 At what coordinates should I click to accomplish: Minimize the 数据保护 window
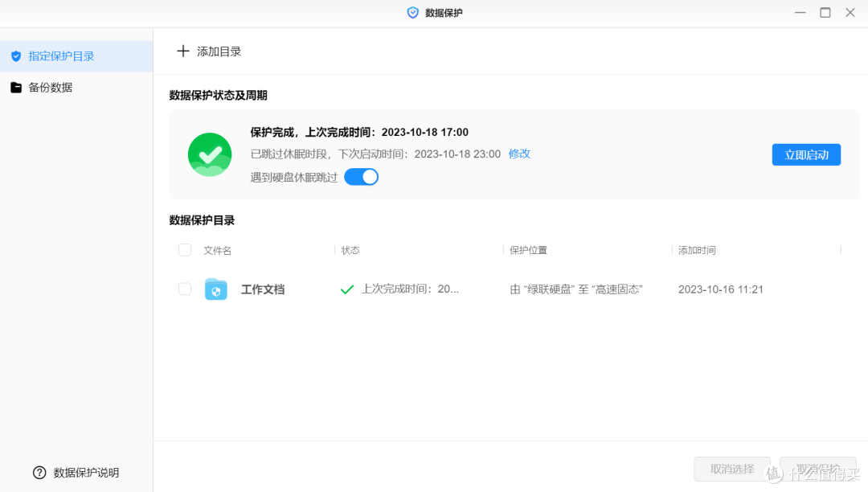[x=800, y=13]
